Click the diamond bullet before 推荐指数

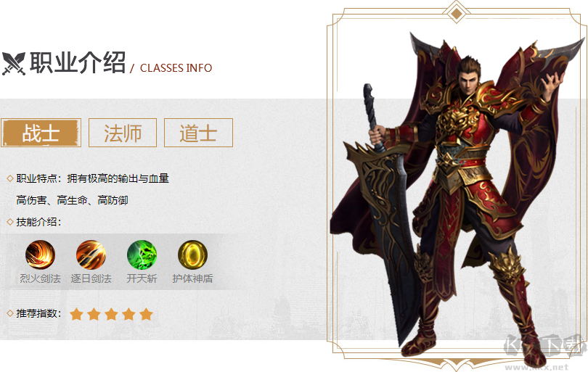(10, 313)
